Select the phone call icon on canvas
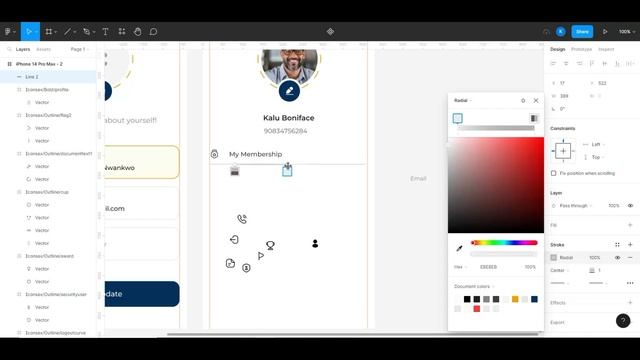The image size is (640, 360). (x=242, y=219)
